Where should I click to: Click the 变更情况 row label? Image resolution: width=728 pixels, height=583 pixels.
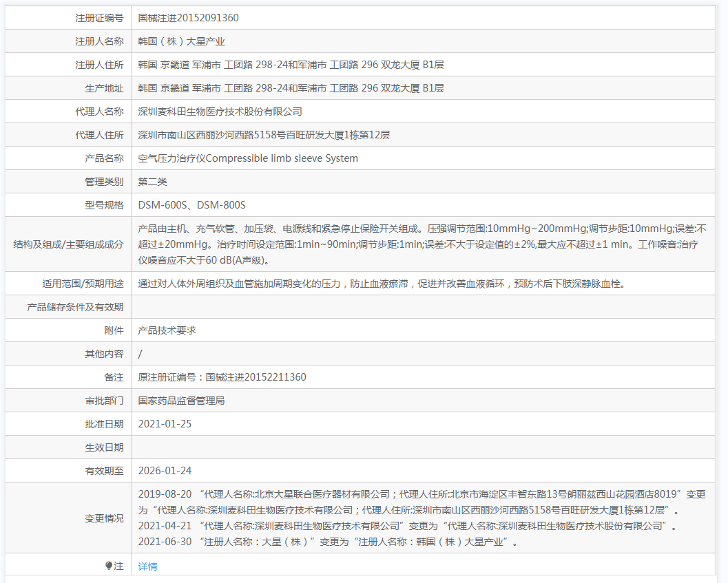point(104,518)
